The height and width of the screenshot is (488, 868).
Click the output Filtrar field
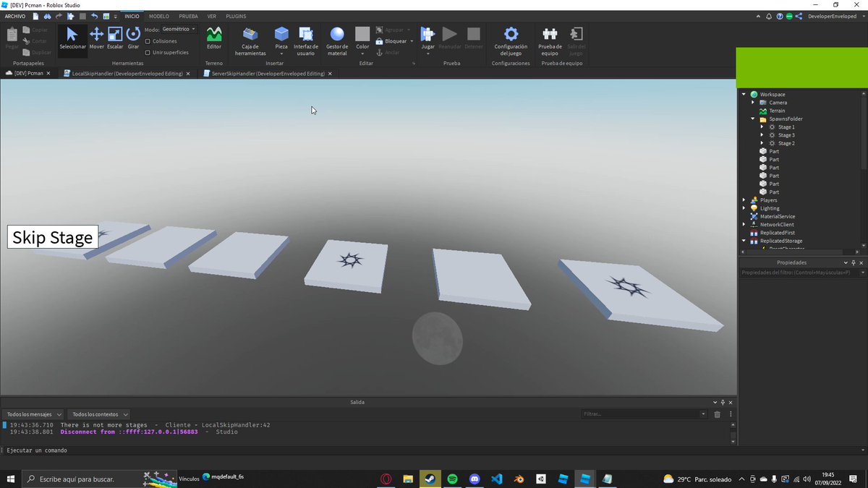click(644, 414)
